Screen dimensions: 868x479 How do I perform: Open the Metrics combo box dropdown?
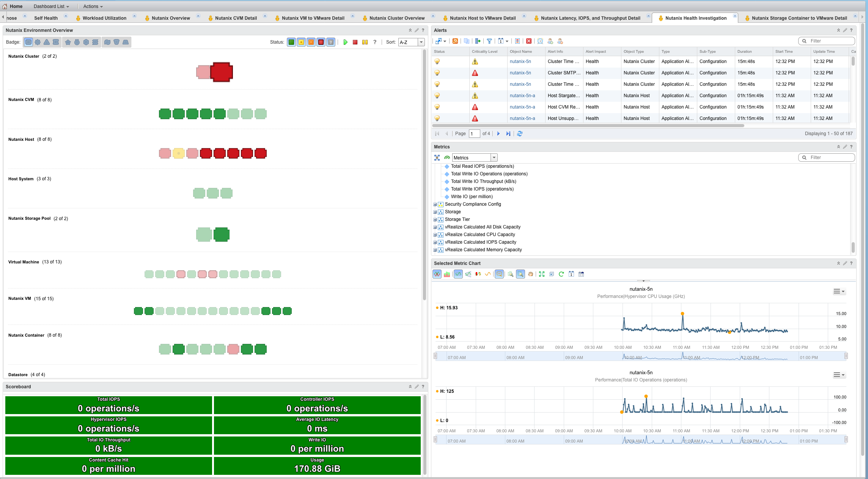pyautogui.click(x=494, y=158)
